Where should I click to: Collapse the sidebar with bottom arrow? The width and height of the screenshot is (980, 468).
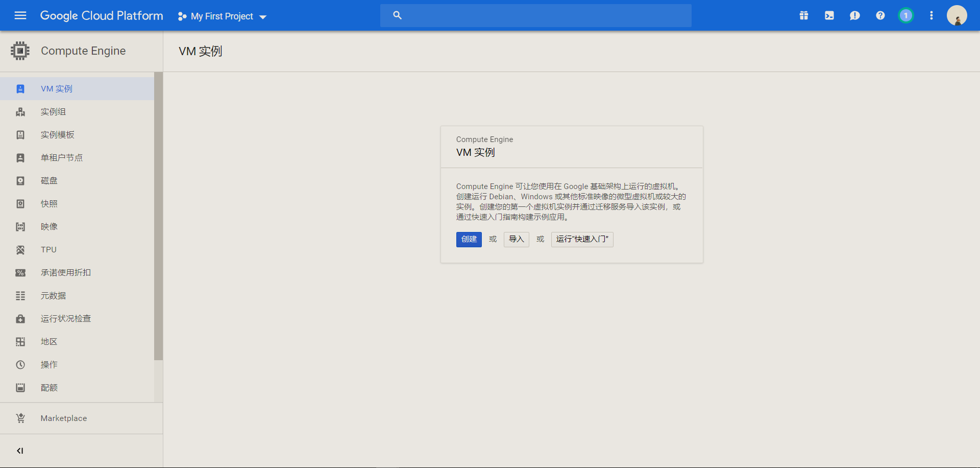pyautogui.click(x=20, y=451)
